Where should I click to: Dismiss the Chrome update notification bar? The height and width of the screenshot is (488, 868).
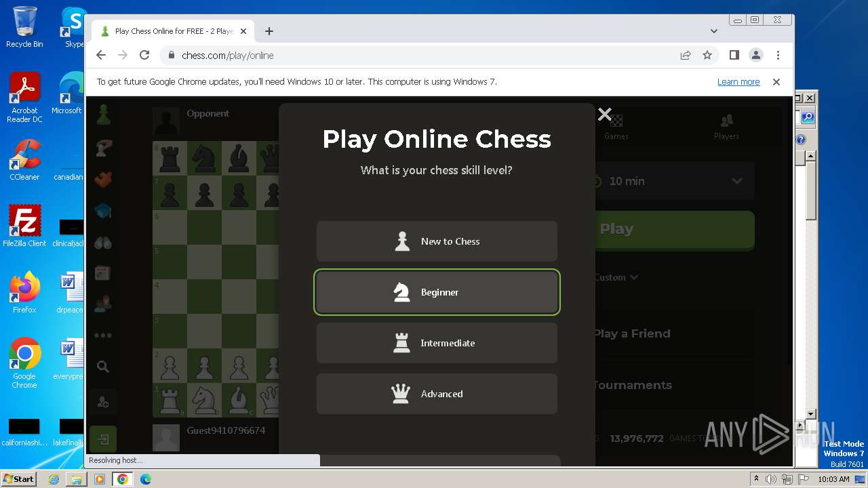tap(776, 82)
